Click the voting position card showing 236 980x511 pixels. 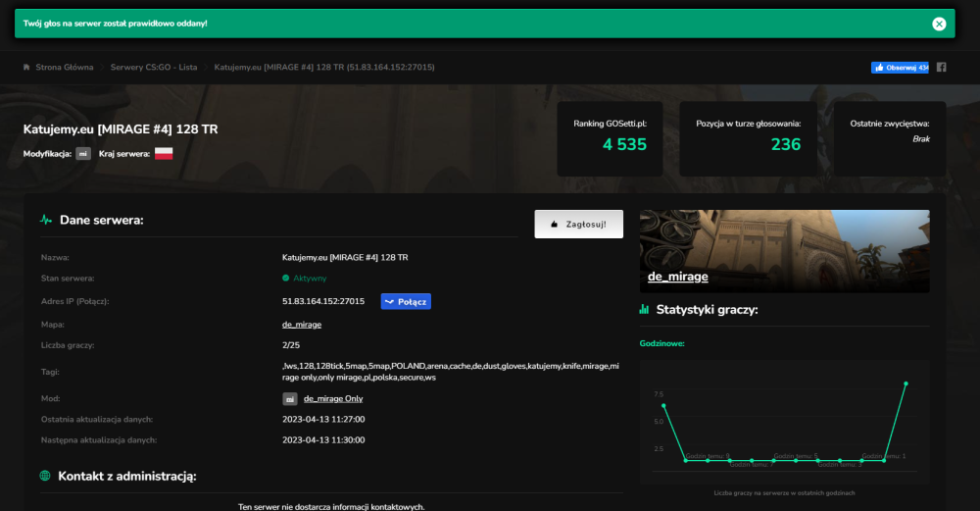(x=748, y=138)
